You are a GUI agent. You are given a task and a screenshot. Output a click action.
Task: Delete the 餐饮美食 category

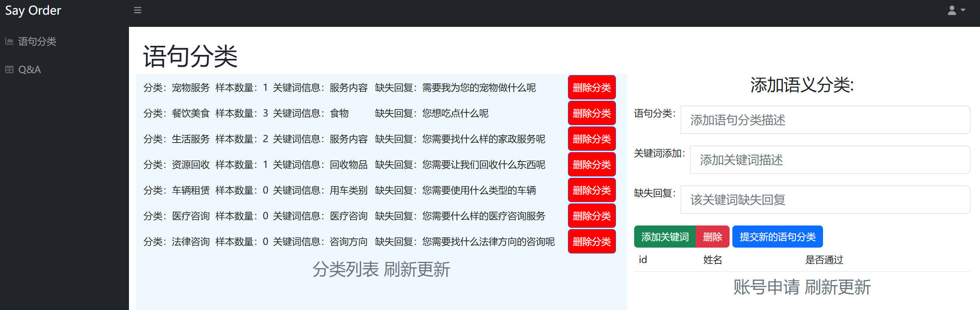point(592,113)
